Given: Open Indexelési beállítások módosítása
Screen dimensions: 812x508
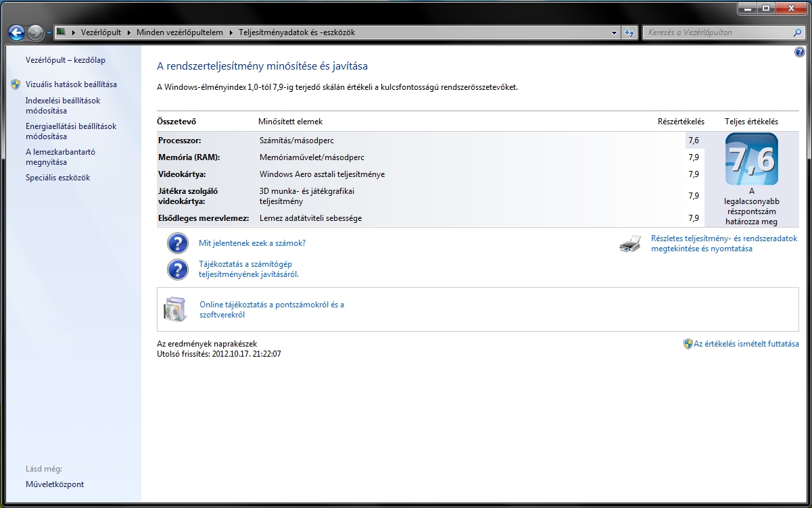Looking at the screenshot, I should (63, 105).
